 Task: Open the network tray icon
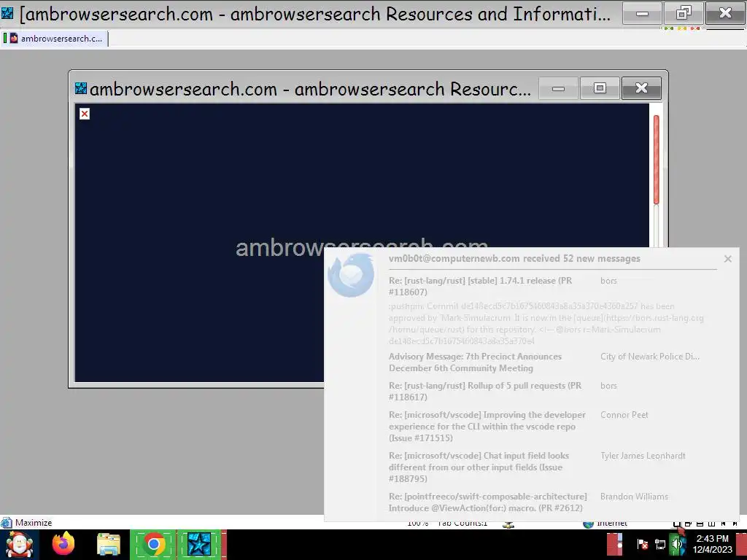point(659,544)
